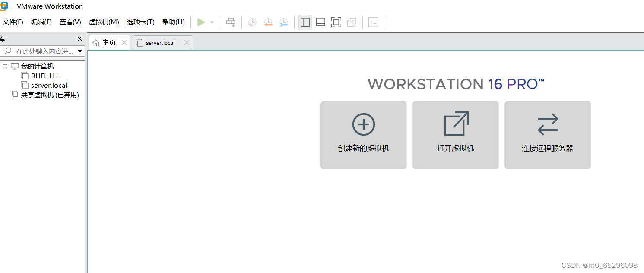Click the library search magnifier icon
Viewport: 644px width, 273px height.
pos(8,51)
